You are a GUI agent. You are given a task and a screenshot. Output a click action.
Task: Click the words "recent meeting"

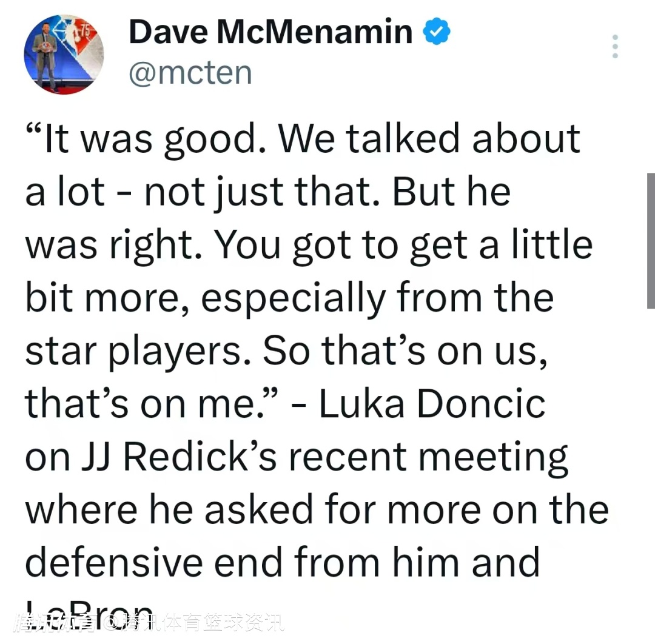(x=428, y=457)
